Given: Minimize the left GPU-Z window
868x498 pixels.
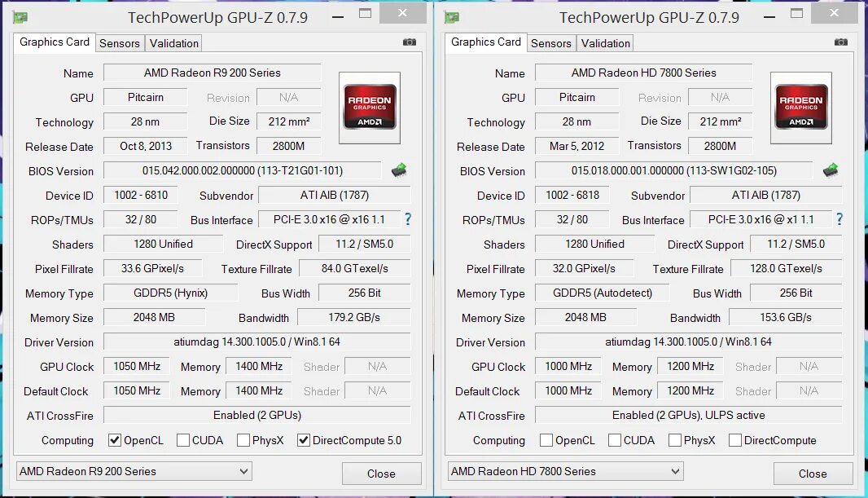Looking at the screenshot, I should point(338,16).
